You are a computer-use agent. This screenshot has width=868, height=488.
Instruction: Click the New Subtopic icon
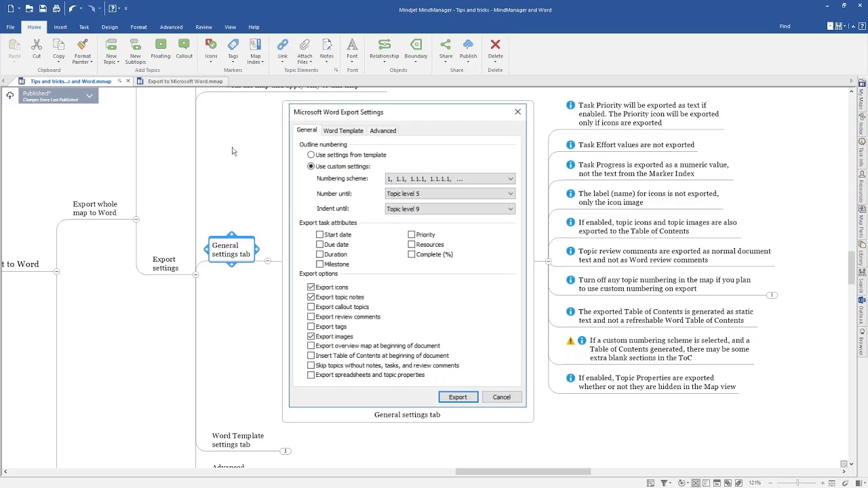coord(136,45)
